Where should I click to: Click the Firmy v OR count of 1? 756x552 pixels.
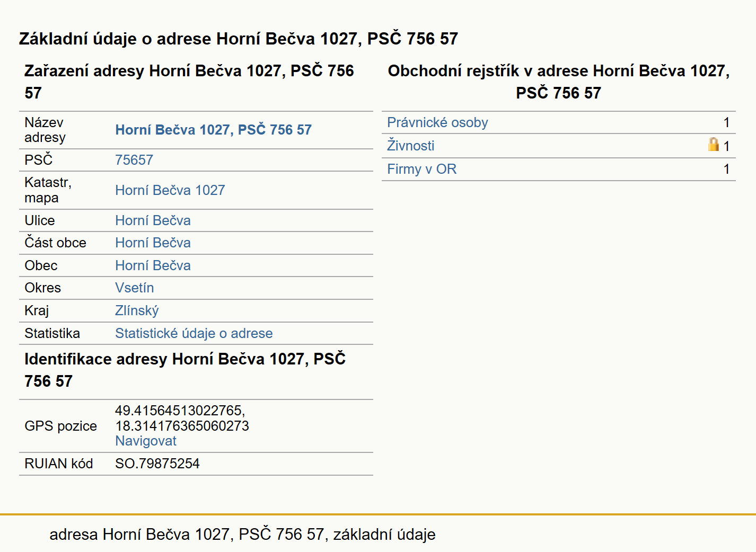coord(726,169)
